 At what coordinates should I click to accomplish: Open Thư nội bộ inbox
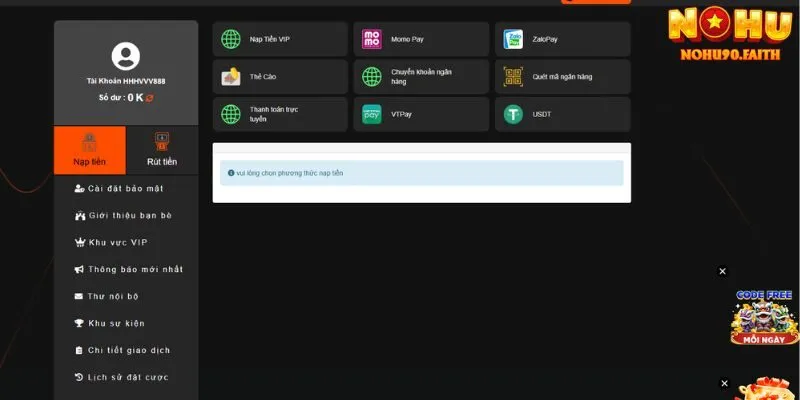click(x=113, y=297)
